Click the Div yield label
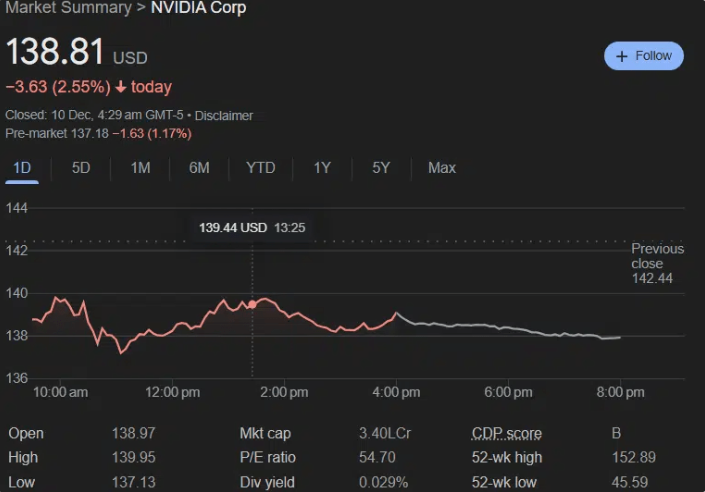705x492 pixels. pyautogui.click(x=267, y=482)
